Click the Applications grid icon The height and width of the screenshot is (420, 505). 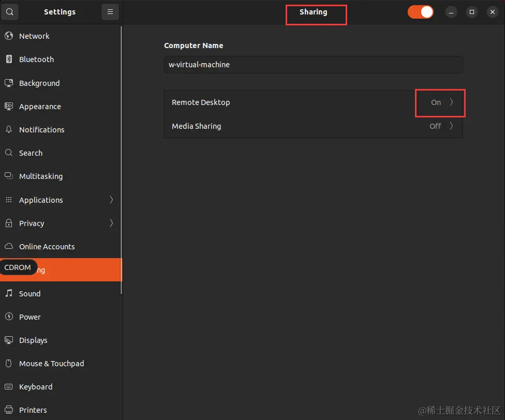pos(9,200)
